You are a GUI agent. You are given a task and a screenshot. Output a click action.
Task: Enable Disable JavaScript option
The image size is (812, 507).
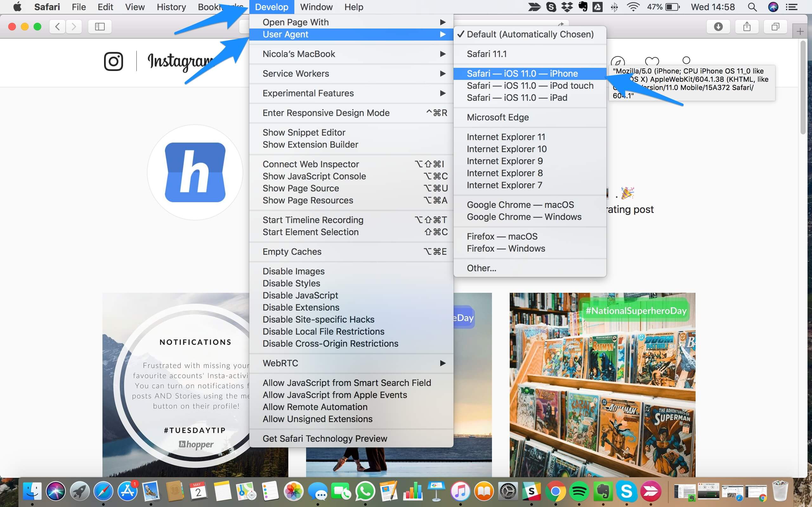click(x=299, y=295)
